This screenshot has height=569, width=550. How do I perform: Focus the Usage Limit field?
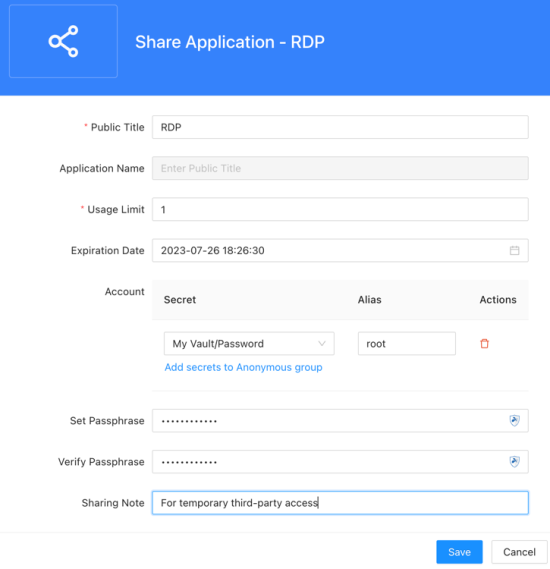click(x=340, y=209)
